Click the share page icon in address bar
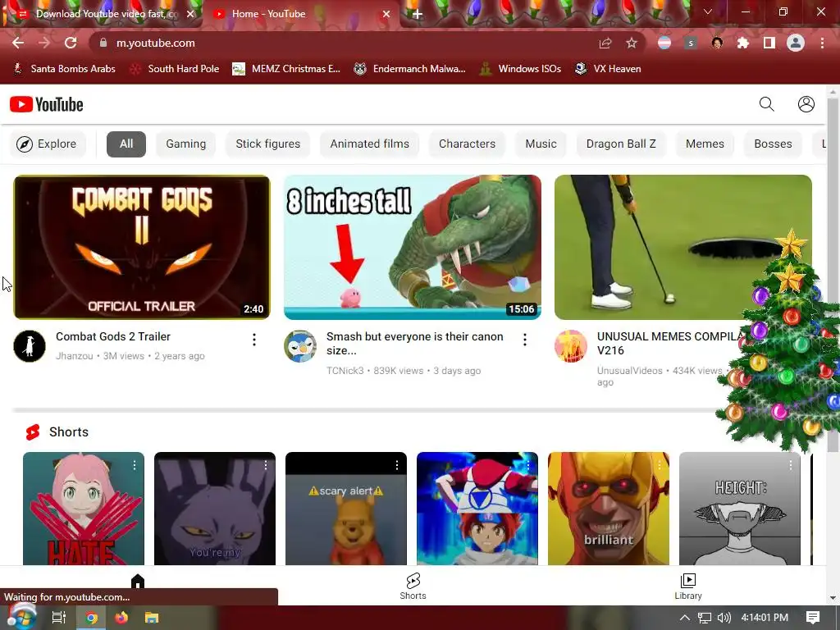Image resolution: width=840 pixels, height=630 pixels. click(x=605, y=43)
